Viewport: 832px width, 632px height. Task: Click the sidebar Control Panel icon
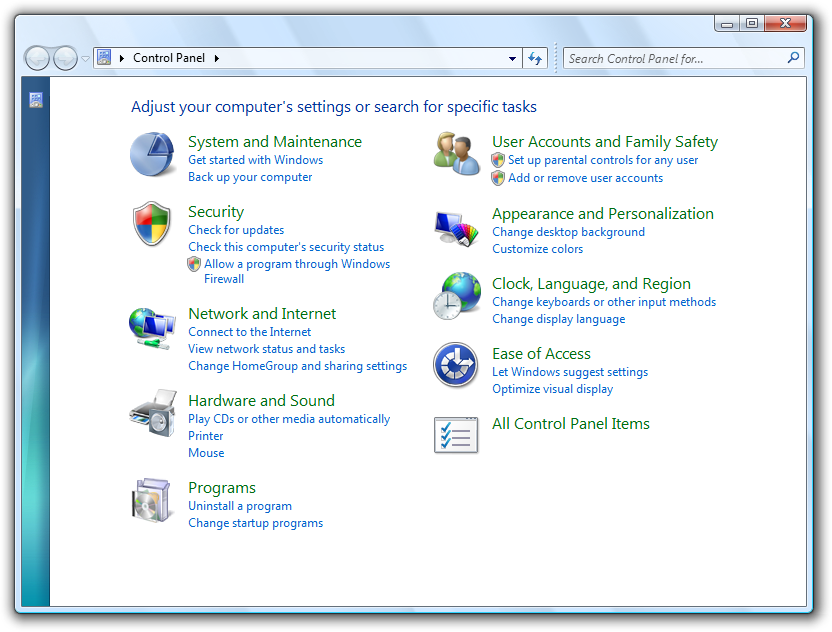click(x=36, y=100)
